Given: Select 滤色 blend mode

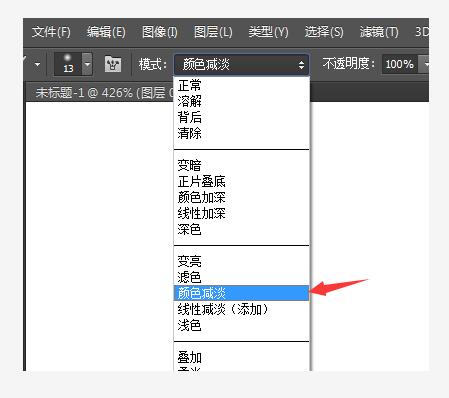Looking at the screenshot, I should click(x=242, y=277).
